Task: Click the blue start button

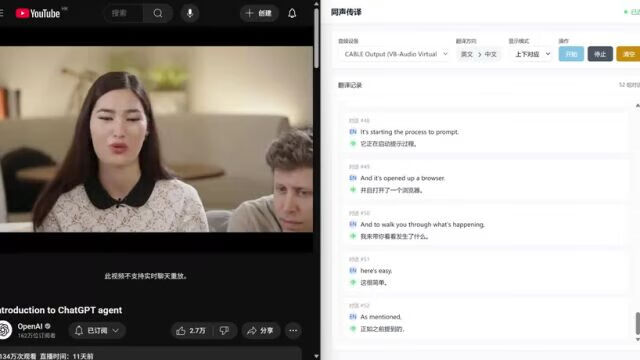Action: coord(571,54)
